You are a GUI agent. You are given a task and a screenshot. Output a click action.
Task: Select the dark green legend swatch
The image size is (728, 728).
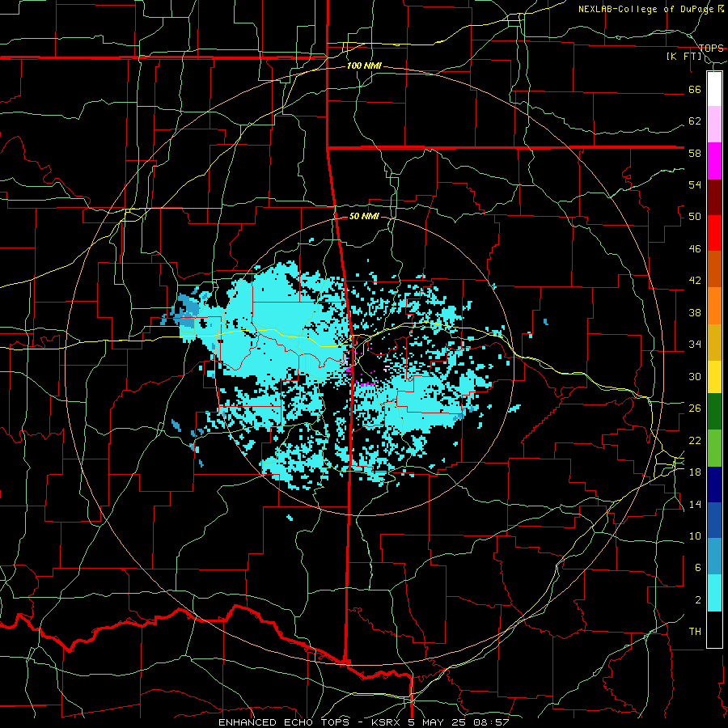point(714,412)
